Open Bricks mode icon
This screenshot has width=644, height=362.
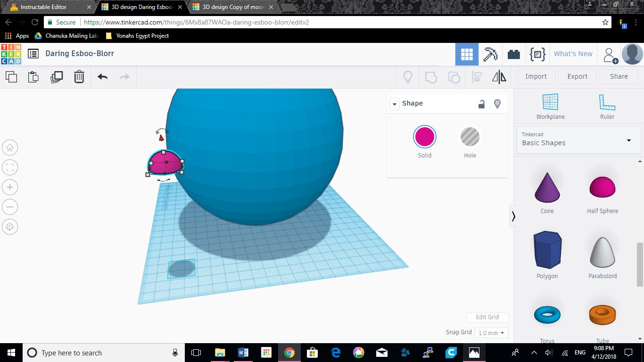pyautogui.click(x=514, y=54)
